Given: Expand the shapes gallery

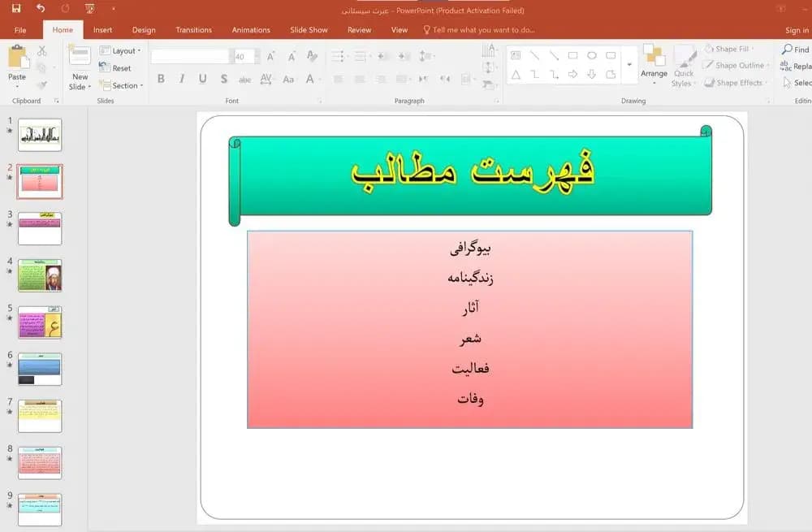Looking at the screenshot, I should (629, 65).
